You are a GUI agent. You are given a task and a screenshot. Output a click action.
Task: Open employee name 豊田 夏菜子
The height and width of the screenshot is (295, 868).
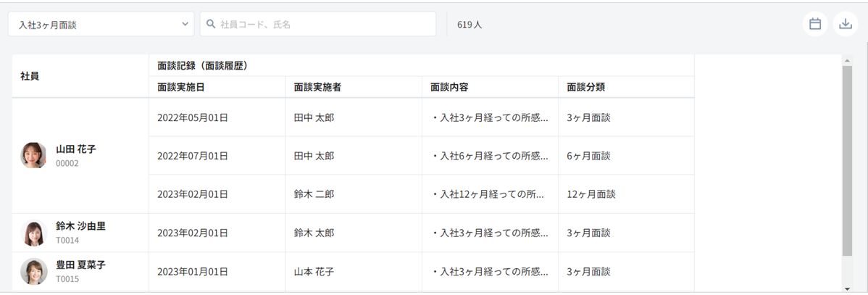tap(81, 265)
